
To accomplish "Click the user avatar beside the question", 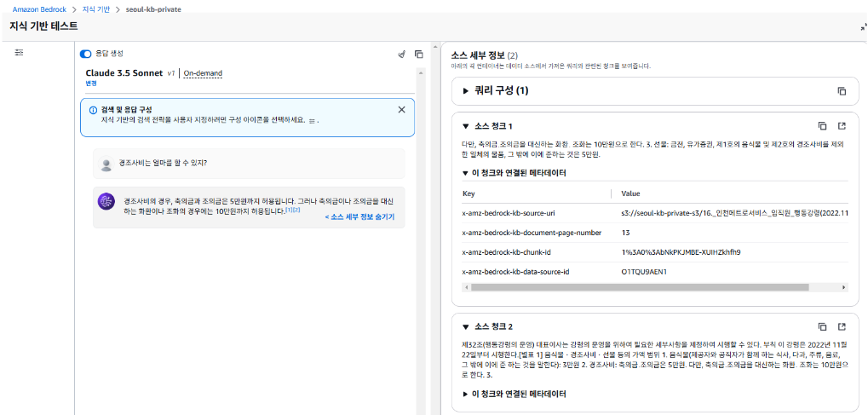I will [x=106, y=164].
